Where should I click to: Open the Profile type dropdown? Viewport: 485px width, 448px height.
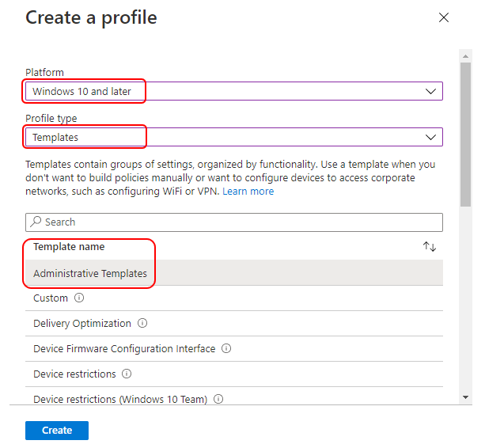tap(234, 137)
